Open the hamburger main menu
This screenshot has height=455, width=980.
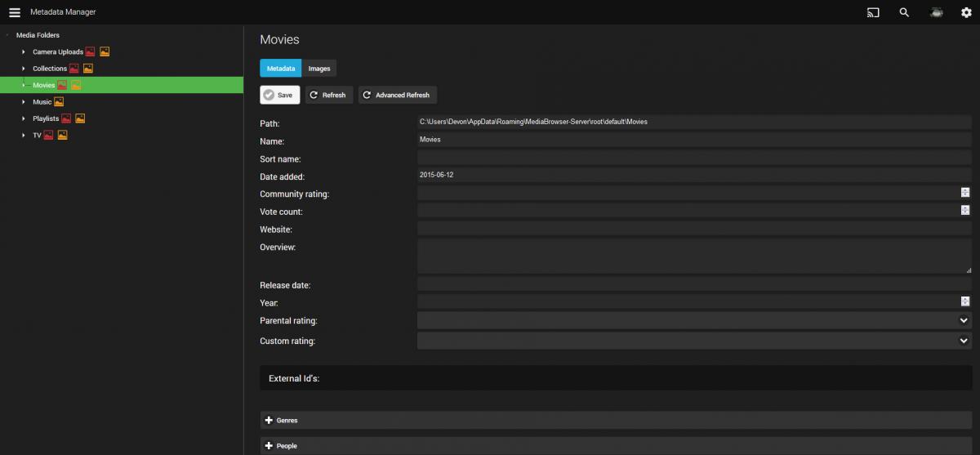[x=14, y=12]
